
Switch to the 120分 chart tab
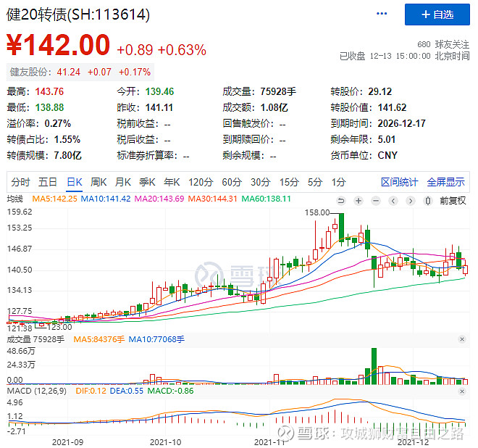201,182
